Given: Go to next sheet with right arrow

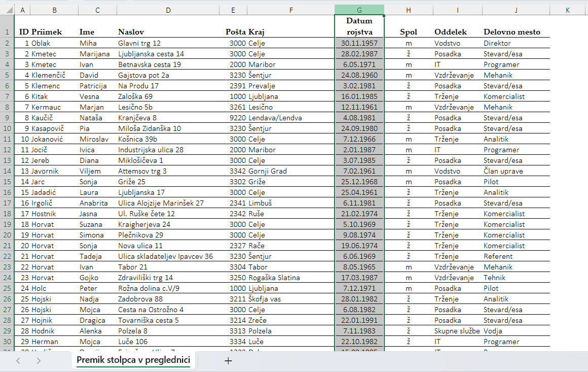Looking at the screenshot, I should pos(39,361).
